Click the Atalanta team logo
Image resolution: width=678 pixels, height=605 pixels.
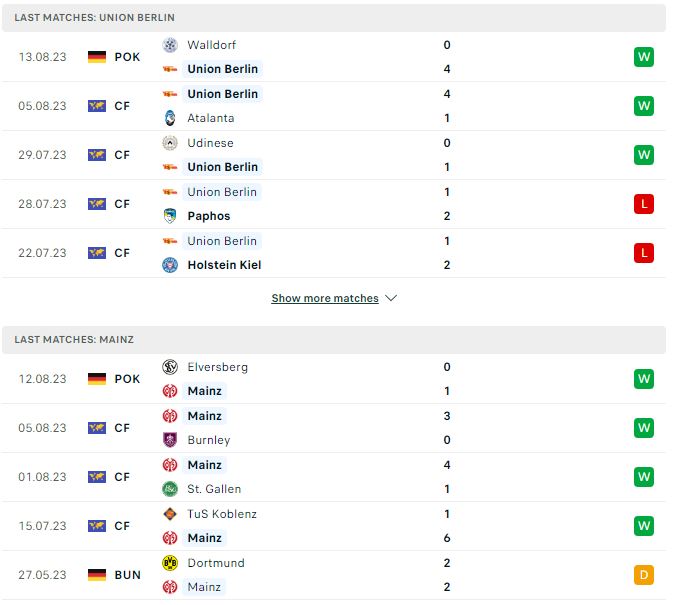click(x=170, y=118)
